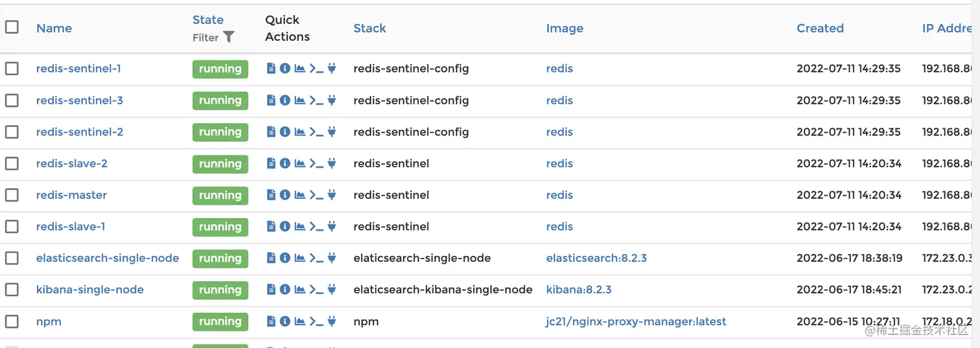
Task: Open logs icon for redis-sentinel-1
Action: (x=271, y=69)
